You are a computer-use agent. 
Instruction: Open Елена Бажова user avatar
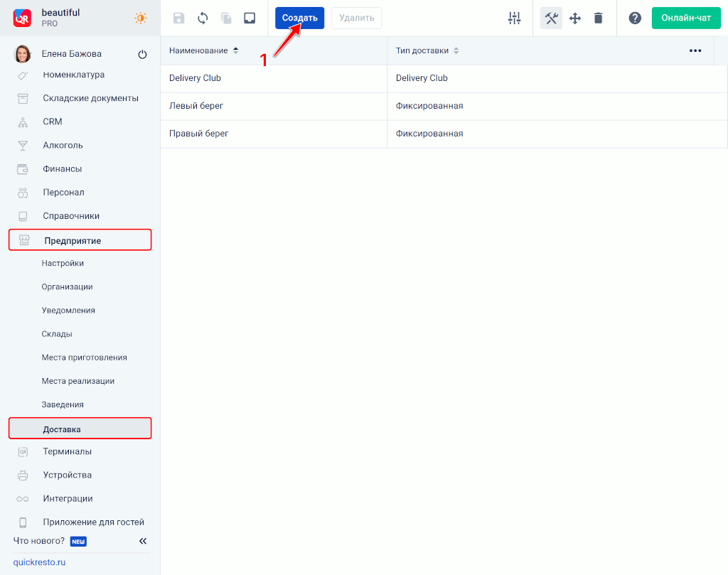23,54
